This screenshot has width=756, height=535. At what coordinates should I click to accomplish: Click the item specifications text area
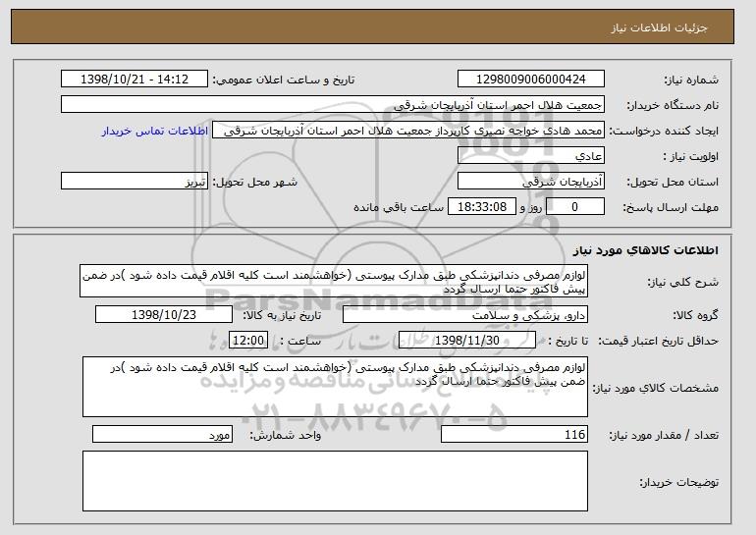point(335,387)
